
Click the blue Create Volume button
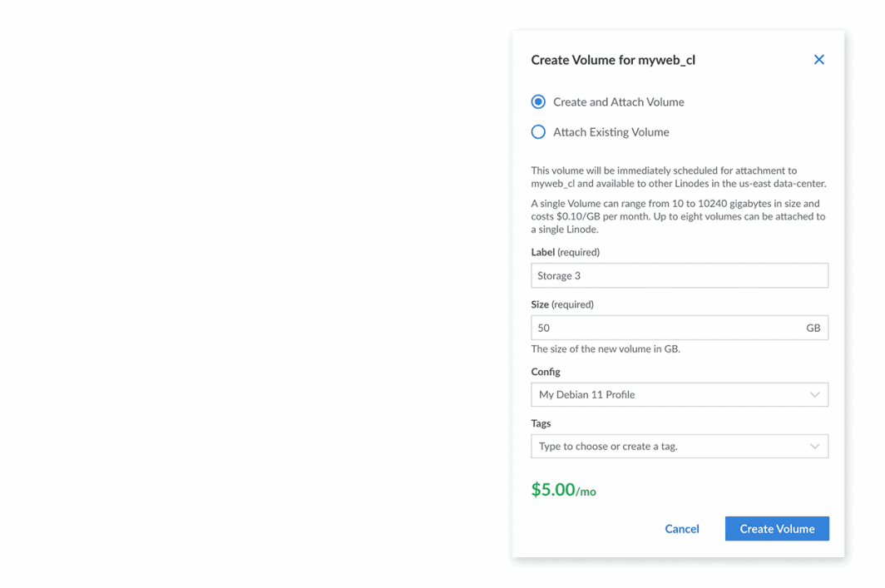pyautogui.click(x=776, y=529)
